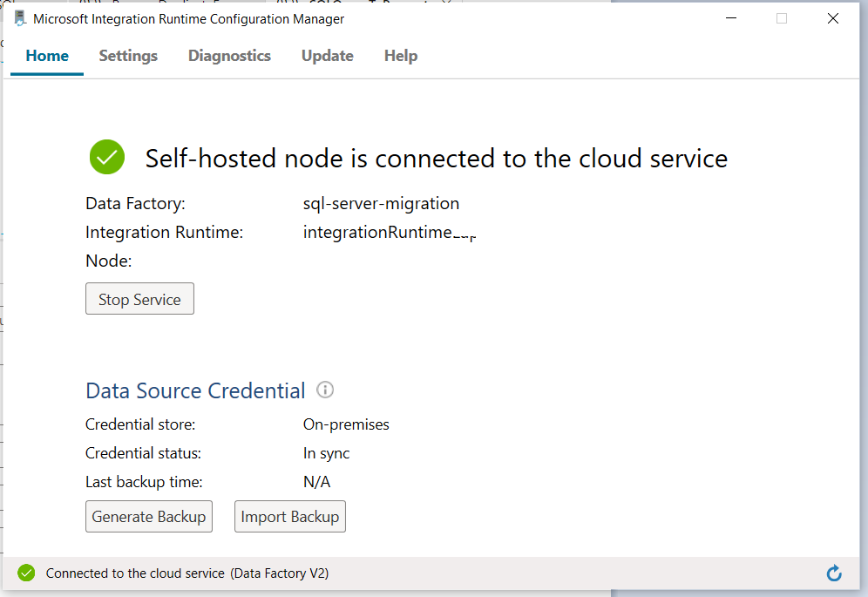The width and height of the screenshot is (868, 597).
Task: Click the Data Source Credential heading
Action: 195,391
